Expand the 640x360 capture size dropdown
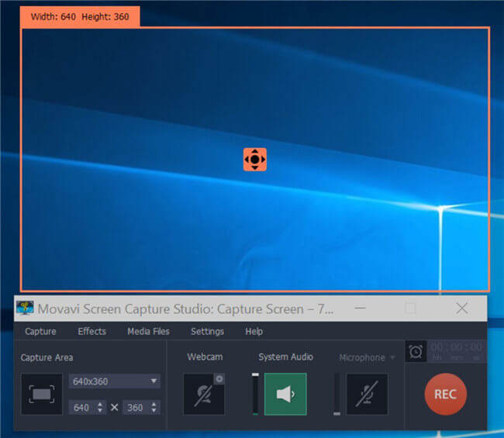 pos(114,381)
